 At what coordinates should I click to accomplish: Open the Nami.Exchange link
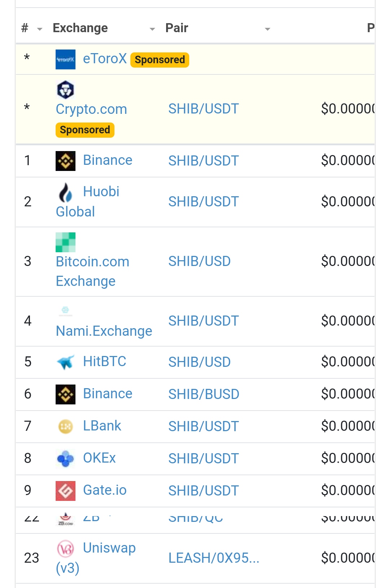point(104,331)
